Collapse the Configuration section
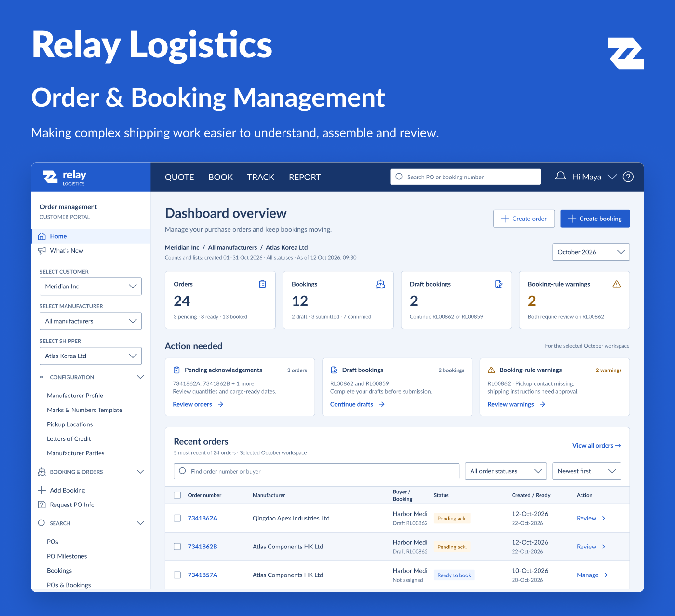Viewport: 675px width, 616px height. coord(140,377)
